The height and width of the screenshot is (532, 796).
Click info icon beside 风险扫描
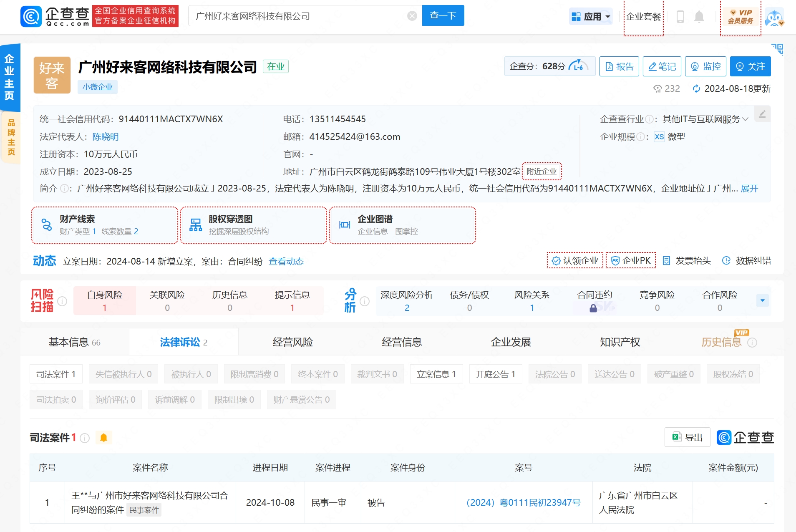[62, 301]
